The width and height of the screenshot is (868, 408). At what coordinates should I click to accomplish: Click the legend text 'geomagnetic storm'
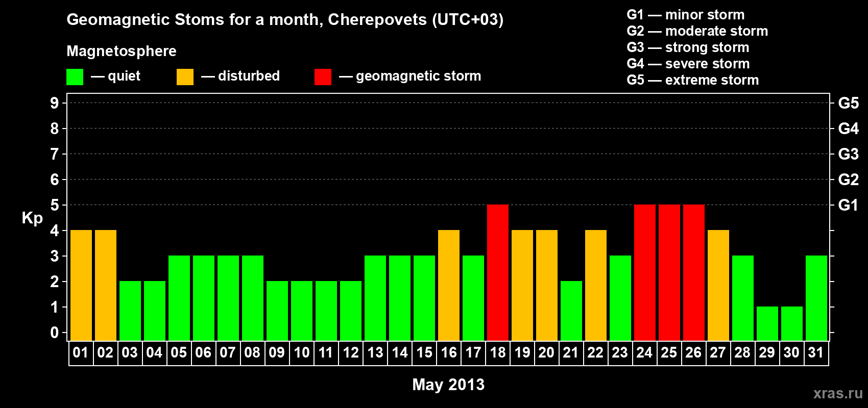point(419,76)
